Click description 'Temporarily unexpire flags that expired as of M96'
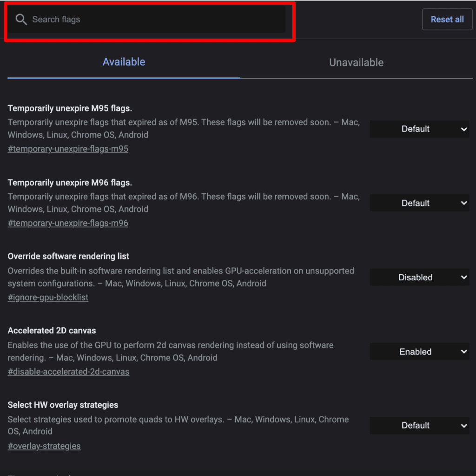The height and width of the screenshot is (476, 476). click(184, 203)
